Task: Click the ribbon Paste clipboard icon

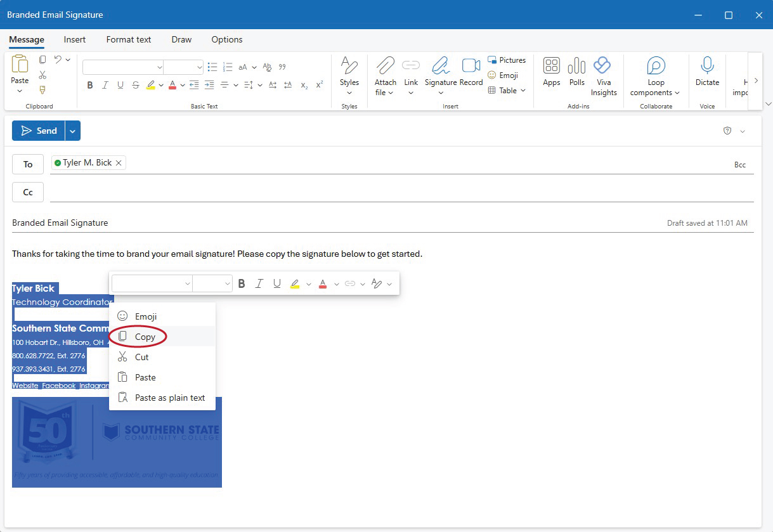Action: (x=20, y=65)
